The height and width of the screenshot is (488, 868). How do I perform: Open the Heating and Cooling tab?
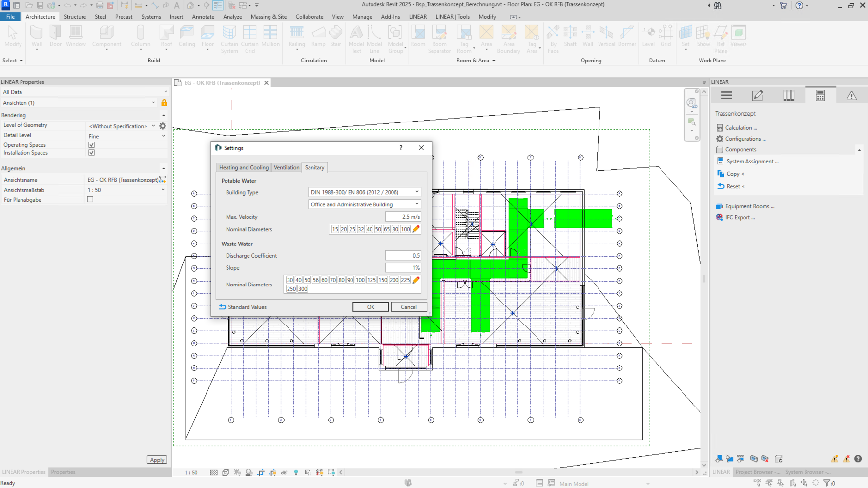(244, 167)
